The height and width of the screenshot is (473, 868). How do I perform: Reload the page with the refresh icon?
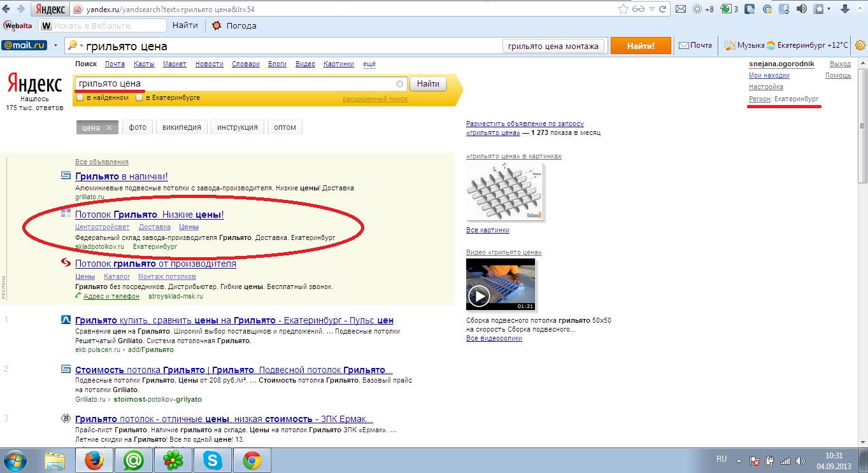[x=663, y=10]
